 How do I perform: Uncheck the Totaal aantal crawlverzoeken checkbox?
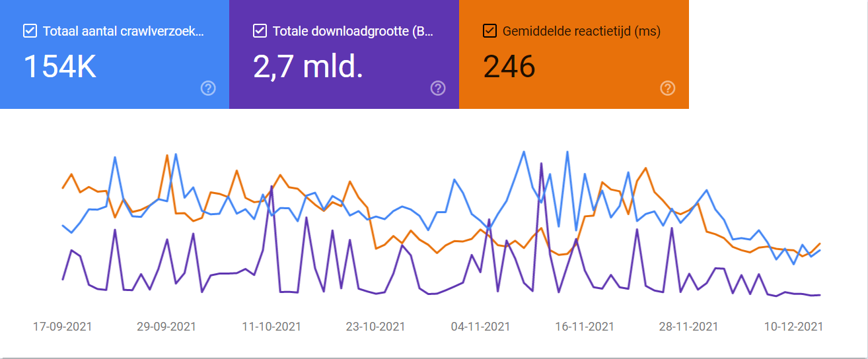tap(30, 31)
